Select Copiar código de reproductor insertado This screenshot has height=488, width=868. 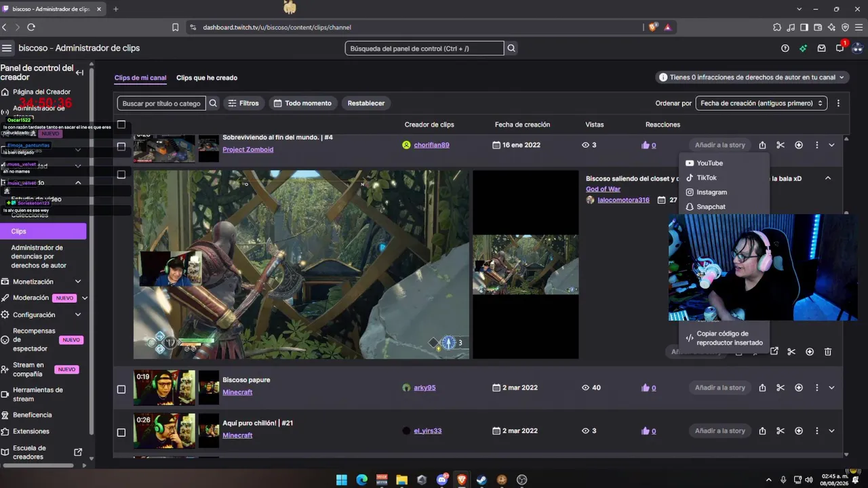coord(724,338)
